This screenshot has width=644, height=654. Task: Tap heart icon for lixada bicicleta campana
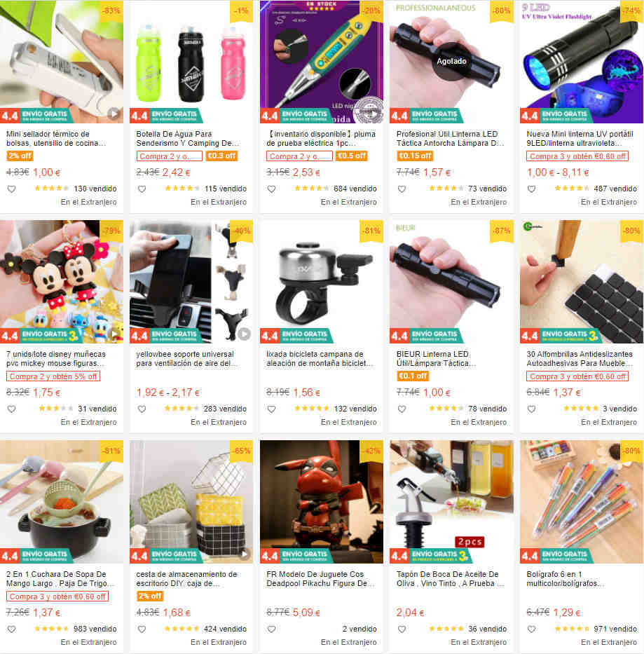pos(271,409)
